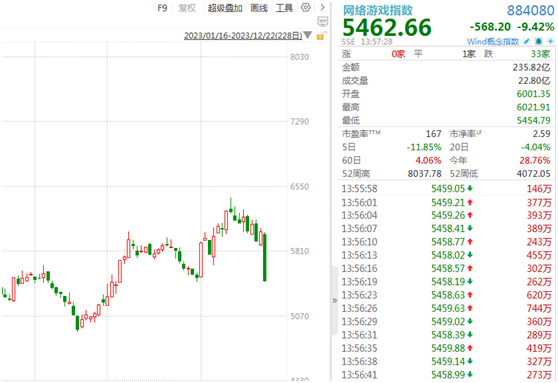Image resolution: width=558 pixels, height=383 pixels.
Task: Click the -568.20 change amount
Action: [x=490, y=27]
